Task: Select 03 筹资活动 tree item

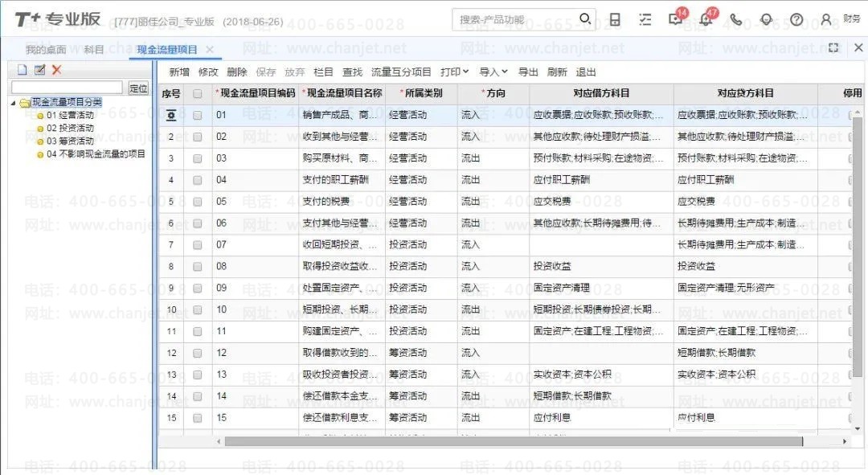Action: tap(70, 141)
